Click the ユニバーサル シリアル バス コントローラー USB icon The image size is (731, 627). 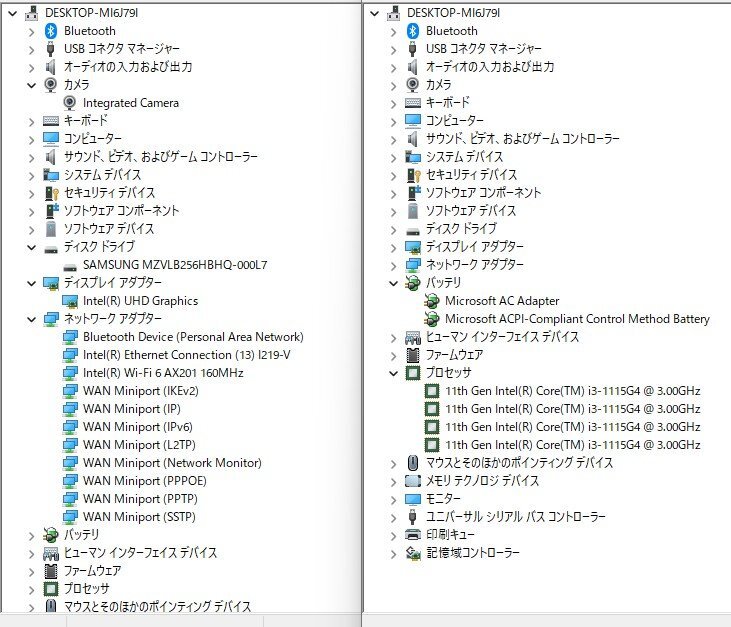[412, 517]
